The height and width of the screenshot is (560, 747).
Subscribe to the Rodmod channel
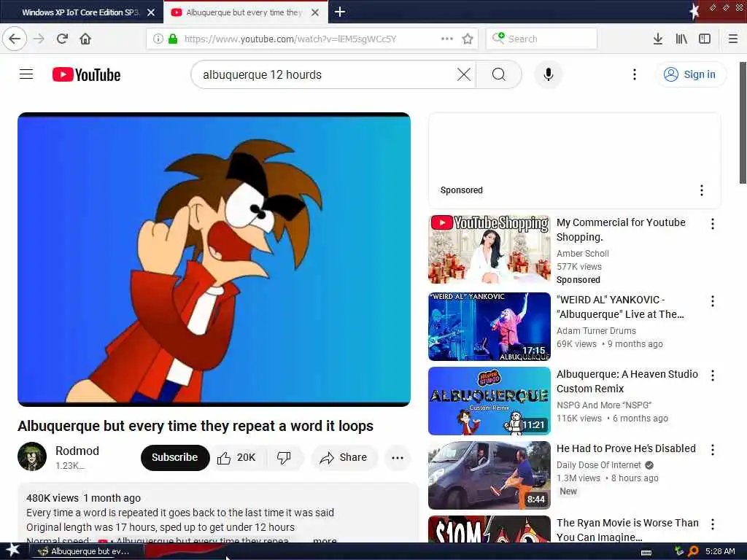click(x=175, y=457)
